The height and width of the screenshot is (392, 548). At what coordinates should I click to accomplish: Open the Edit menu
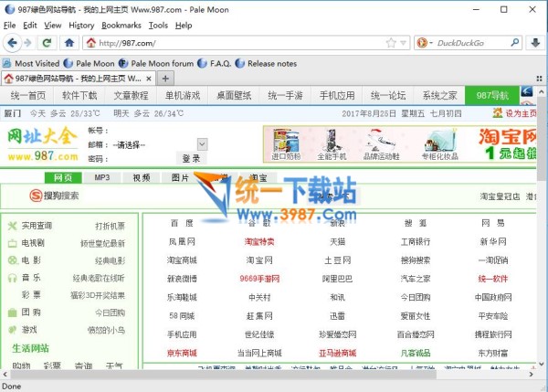coord(30,26)
